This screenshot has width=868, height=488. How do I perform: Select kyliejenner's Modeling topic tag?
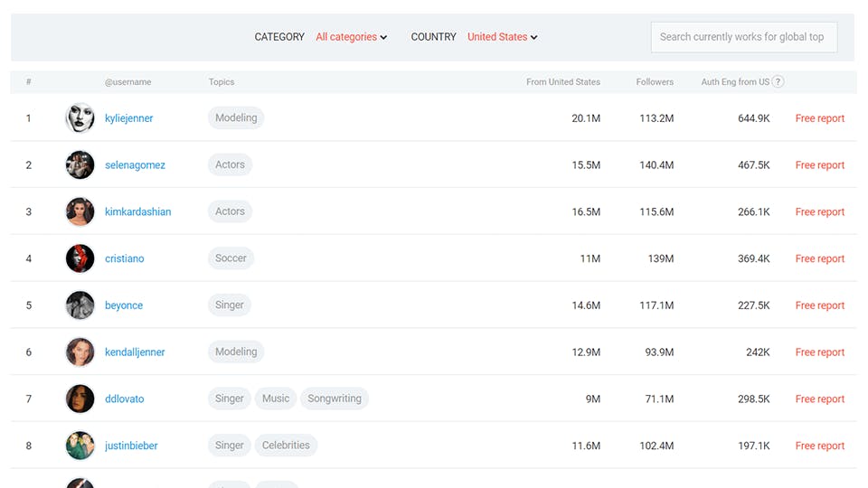pos(236,117)
